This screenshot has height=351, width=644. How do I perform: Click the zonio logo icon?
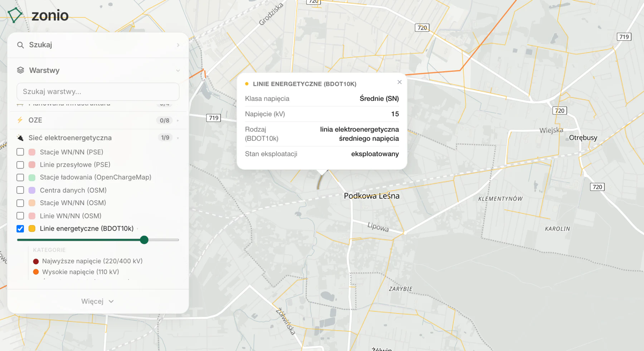point(15,15)
